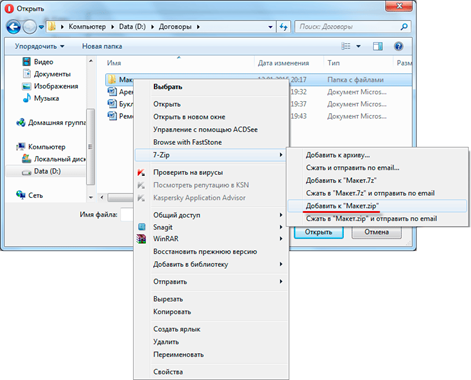Viewport: 471px width, 380px height.
Task: Click Kaspersky icon Проверить на вирусы
Action: tap(141, 172)
